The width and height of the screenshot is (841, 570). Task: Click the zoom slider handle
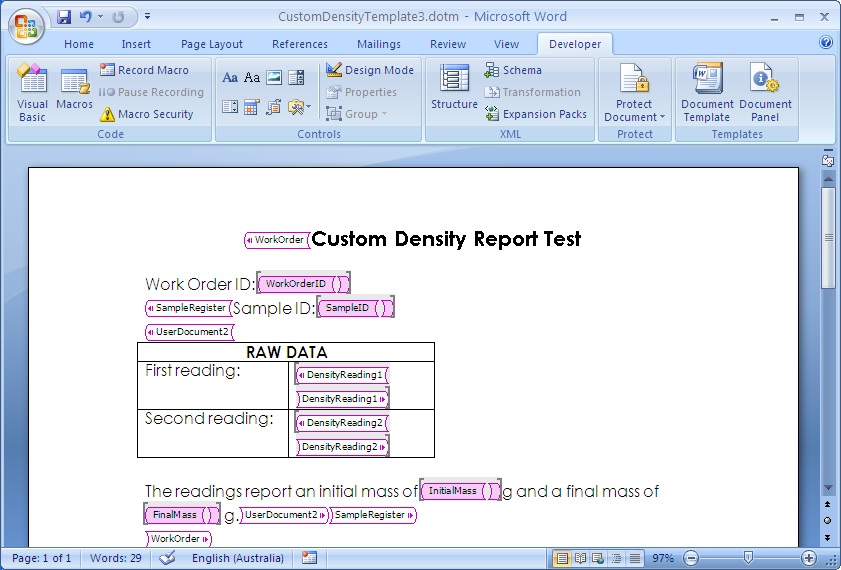click(748, 558)
